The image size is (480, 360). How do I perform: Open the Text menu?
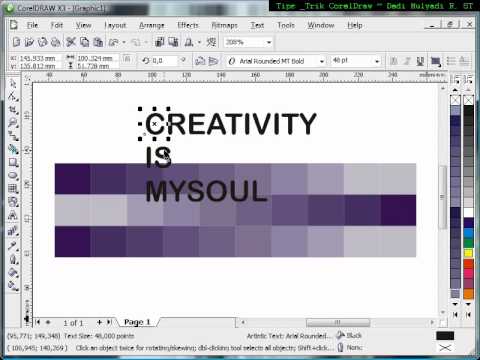click(x=257, y=25)
